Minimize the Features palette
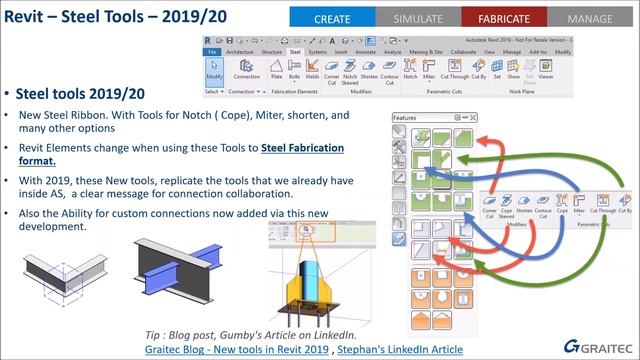Screen dimensions: 640x360 click(465, 118)
